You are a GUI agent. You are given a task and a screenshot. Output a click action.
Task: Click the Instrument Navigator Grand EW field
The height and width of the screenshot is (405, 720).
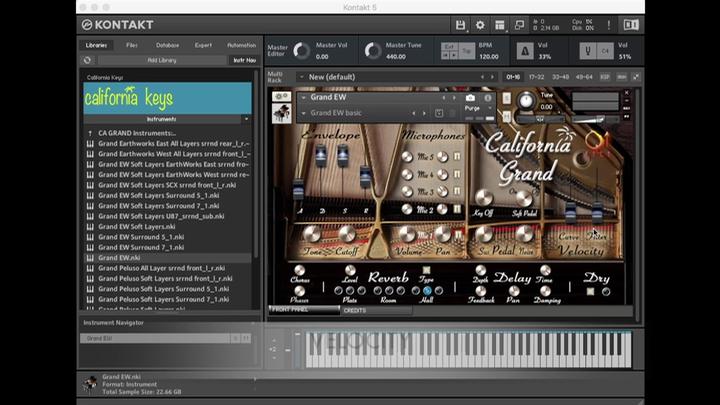pos(155,338)
